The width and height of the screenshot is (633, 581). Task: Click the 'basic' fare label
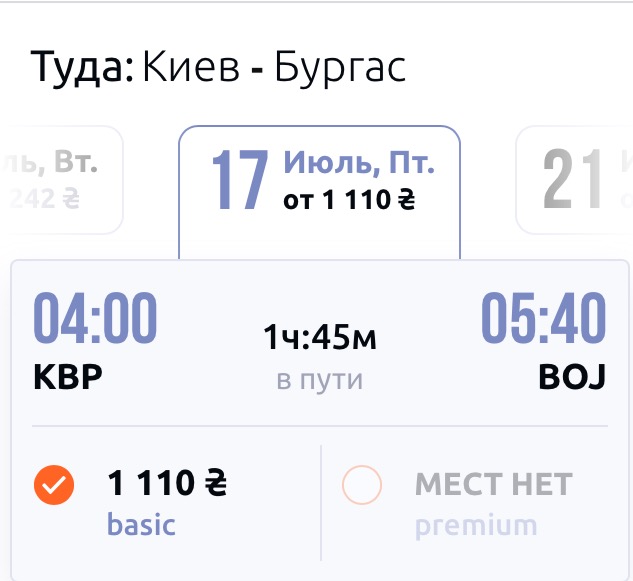pyautogui.click(x=141, y=524)
